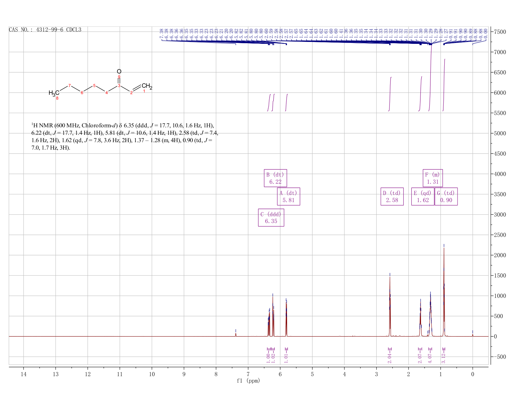The image size is (532, 411).
Task: Select the C (ddd) 6.35 multiplet box
Action: point(271,218)
